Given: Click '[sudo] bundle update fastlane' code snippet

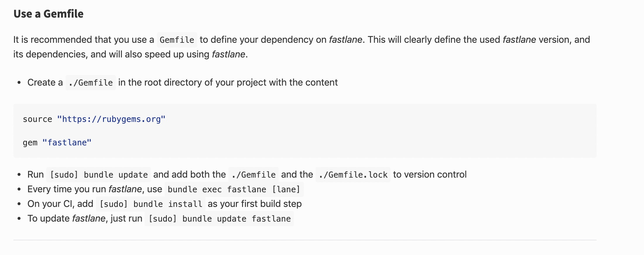Looking at the screenshot, I should (x=219, y=219).
